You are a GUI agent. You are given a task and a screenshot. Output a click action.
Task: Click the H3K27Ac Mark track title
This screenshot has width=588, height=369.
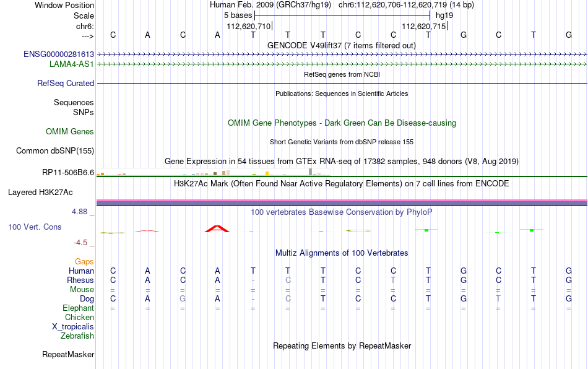click(342, 183)
